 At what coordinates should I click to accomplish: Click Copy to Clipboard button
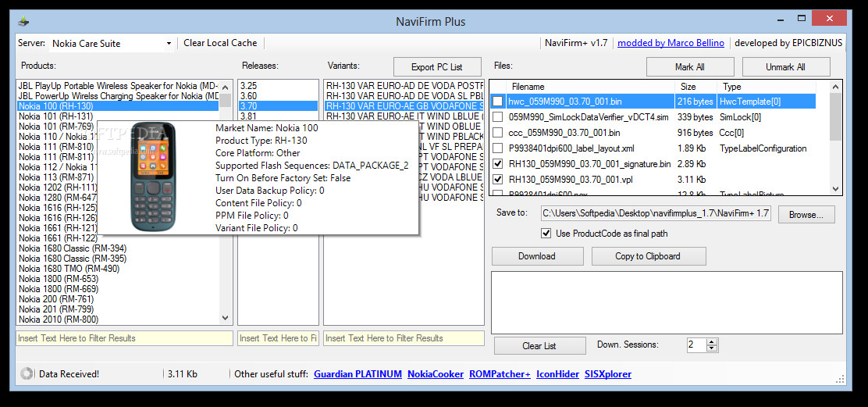[648, 255]
